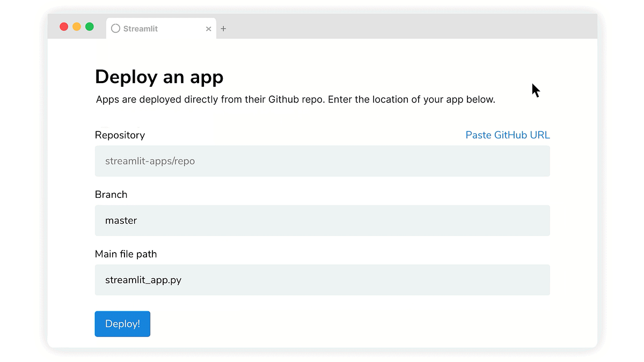Click the Branch field label
Screen dimensions: 644x362
[x=111, y=195]
